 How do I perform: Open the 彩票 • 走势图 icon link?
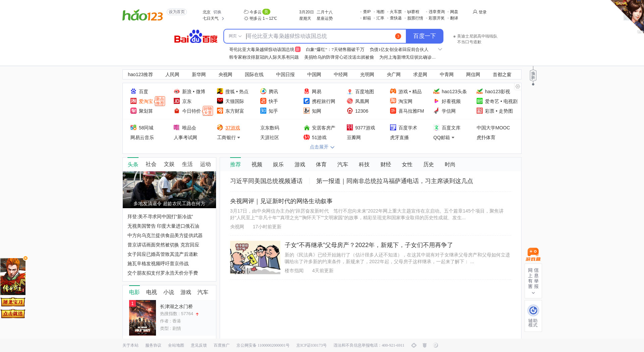480,111
